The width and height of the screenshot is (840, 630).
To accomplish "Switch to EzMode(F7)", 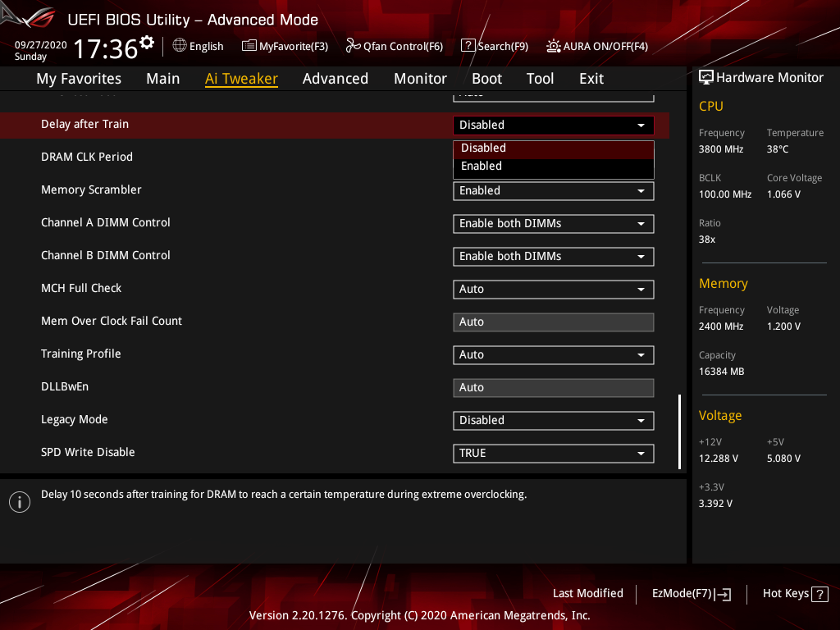I will [691, 594].
